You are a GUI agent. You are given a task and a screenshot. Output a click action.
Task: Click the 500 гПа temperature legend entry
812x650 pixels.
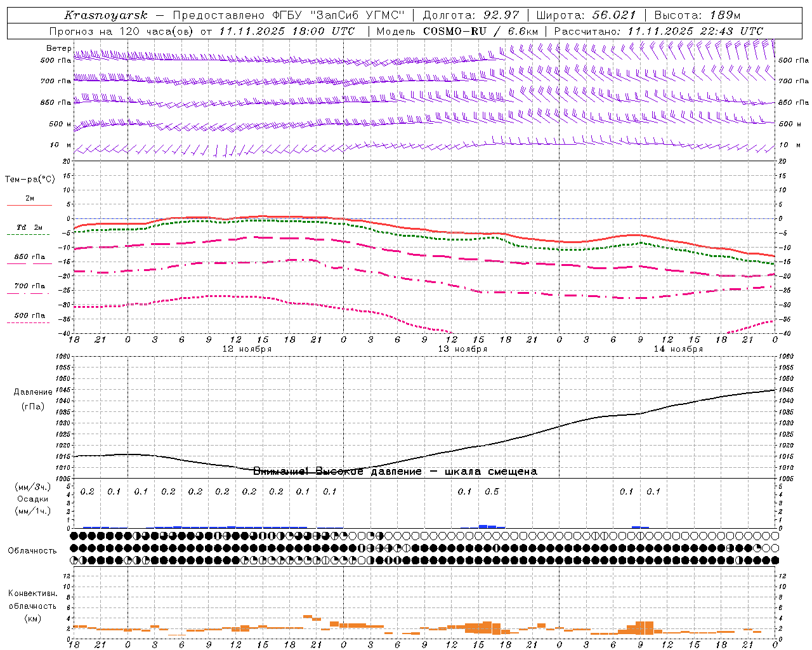(x=29, y=315)
